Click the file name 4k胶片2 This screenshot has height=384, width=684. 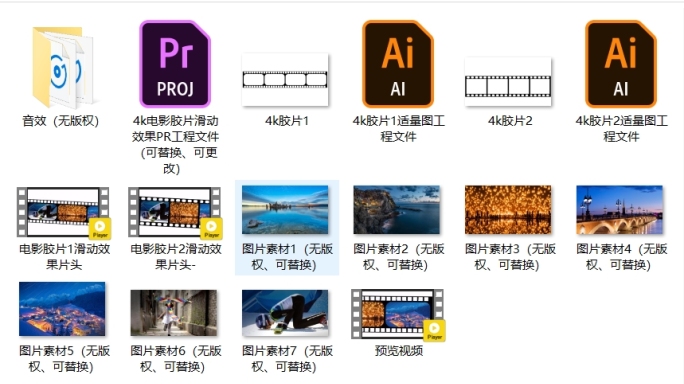(x=510, y=121)
